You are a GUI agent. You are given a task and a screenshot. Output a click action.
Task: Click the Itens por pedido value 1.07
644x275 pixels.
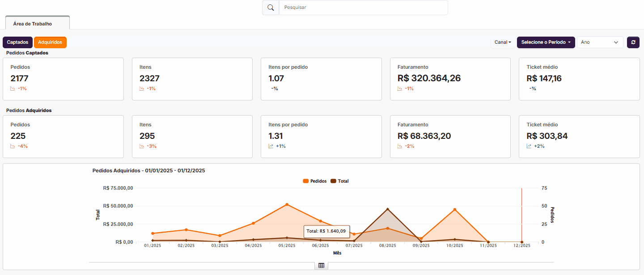(x=276, y=79)
